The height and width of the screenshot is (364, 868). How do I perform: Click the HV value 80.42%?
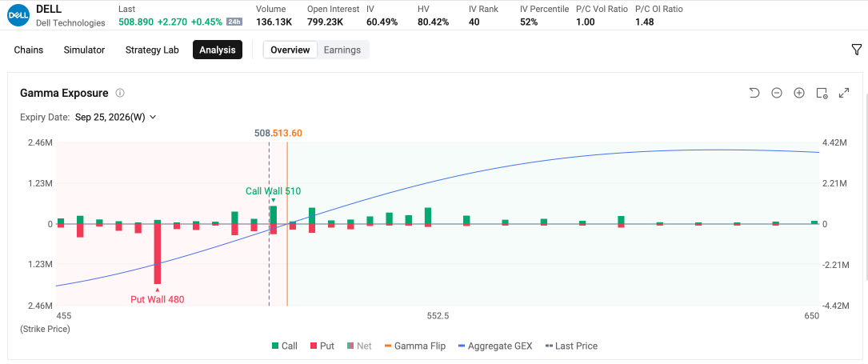pos(433,22)
